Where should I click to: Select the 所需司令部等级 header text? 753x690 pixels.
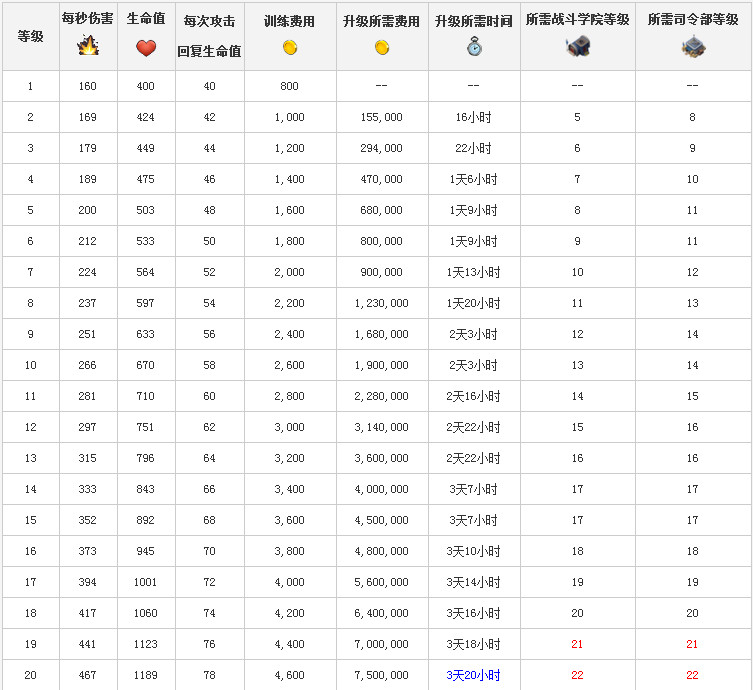(693, 19)
